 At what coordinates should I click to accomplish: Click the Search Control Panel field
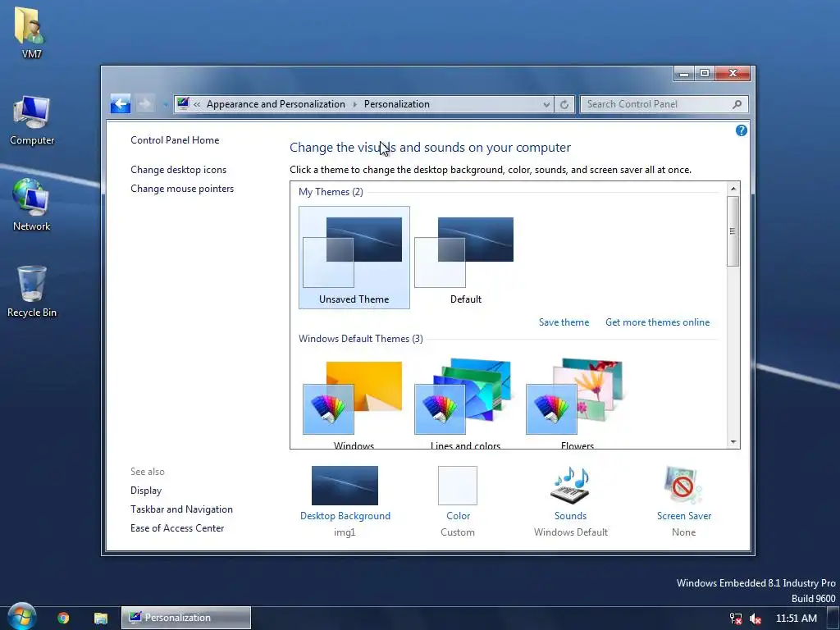[664, 104]
